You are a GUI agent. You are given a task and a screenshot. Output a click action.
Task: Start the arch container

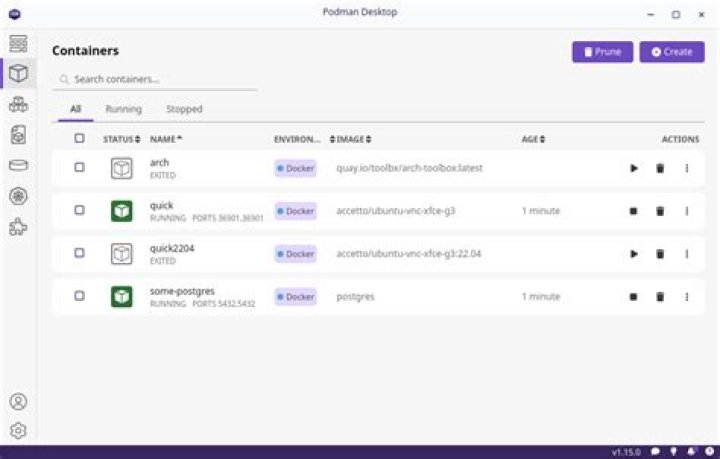[634, 168]
